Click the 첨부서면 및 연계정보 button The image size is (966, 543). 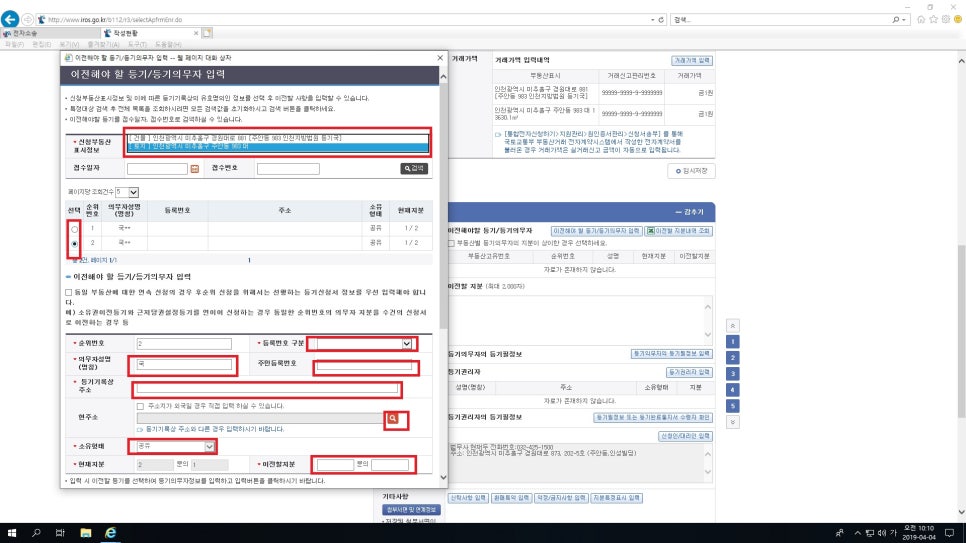411,510
